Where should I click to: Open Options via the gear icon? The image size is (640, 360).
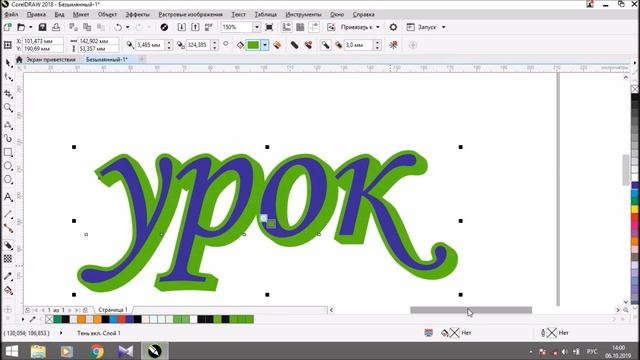coord(393,27)
